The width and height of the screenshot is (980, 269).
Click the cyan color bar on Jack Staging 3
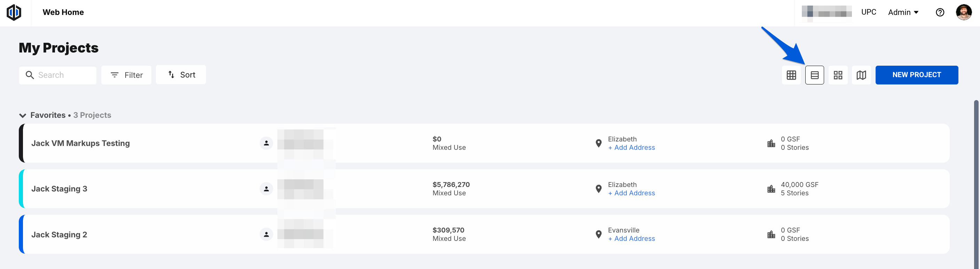pos(21,189)
